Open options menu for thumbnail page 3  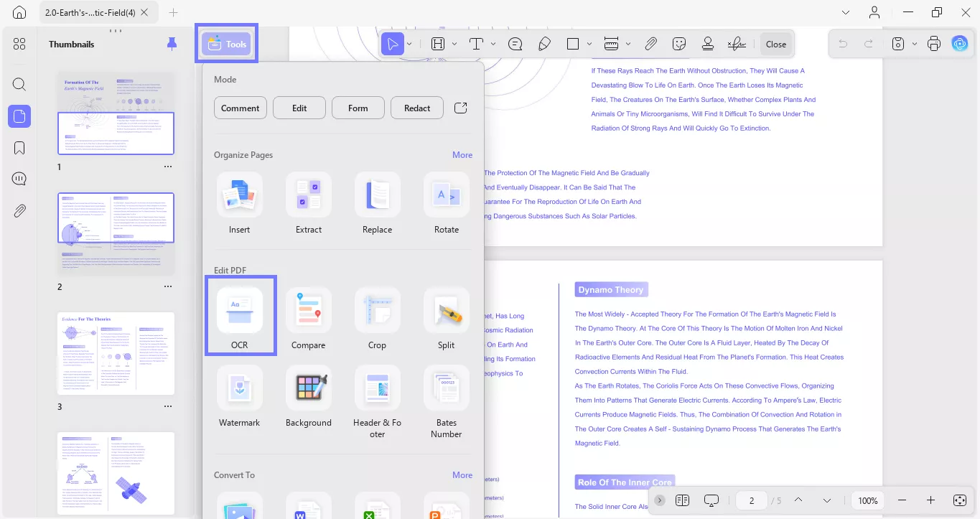tap(168, 406)
